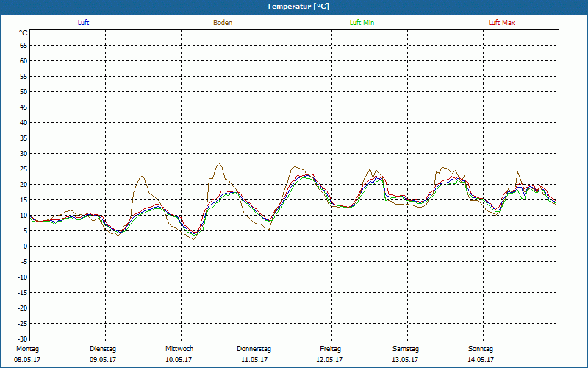Click the -30 y-axis value
The height and width of the screenshot is (368, 588).
[23, 339]
